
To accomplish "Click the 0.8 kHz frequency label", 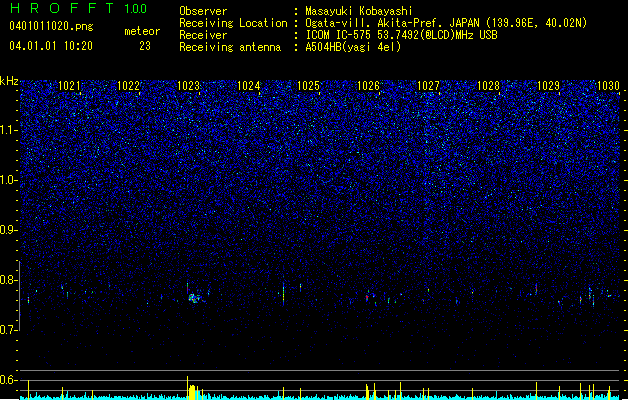I will [x=8, y=280].
